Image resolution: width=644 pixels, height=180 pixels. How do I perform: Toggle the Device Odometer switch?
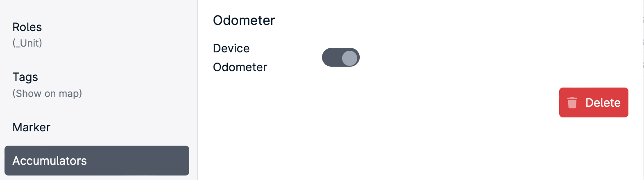click(341, 57)
